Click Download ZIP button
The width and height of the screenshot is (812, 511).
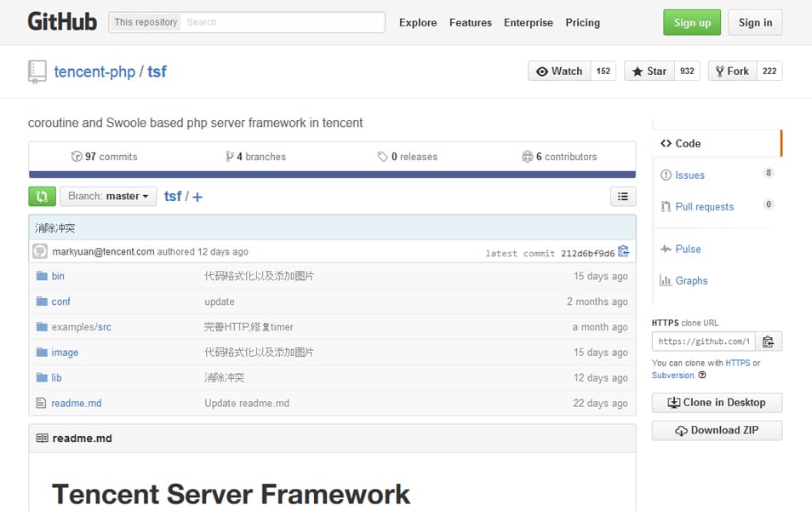pos(717,430)
